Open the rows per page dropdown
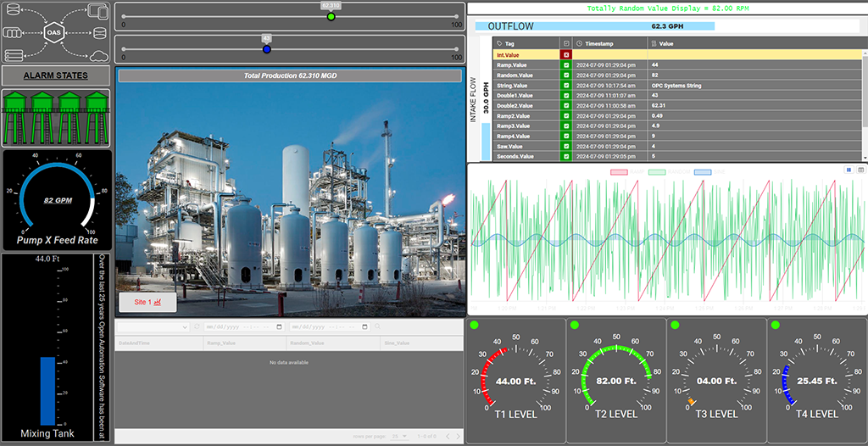This screenshot has height=446, width=868. (x=398, y=436)
